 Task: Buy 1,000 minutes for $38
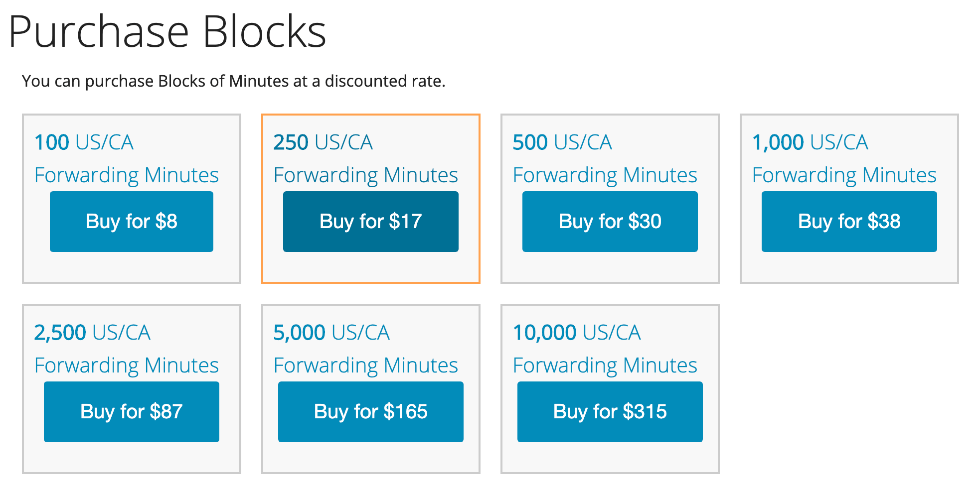click(849, 222)
